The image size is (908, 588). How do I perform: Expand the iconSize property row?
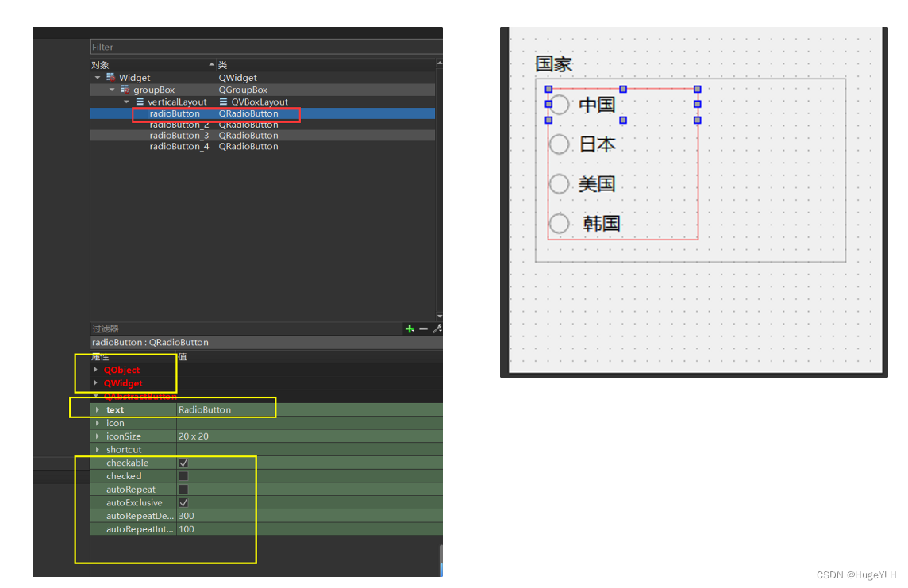tap(98, 436)
